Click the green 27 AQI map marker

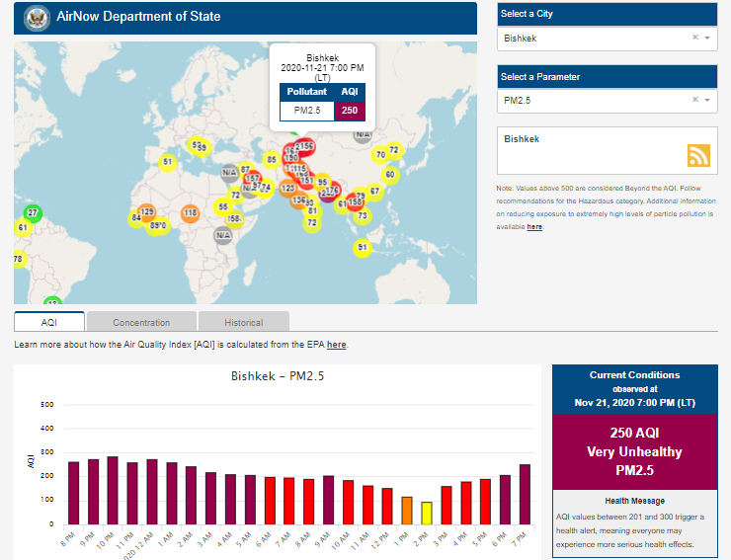pyautogui.click(x=33, y=213)
